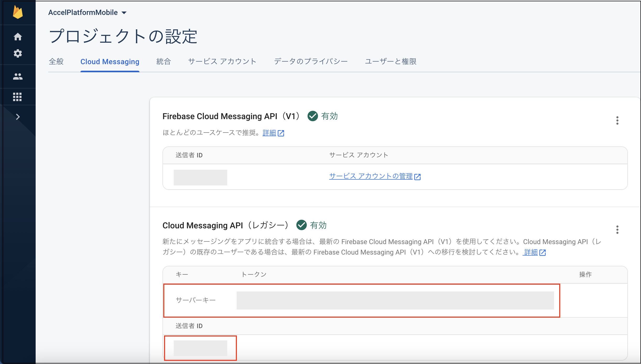
Task: Select the Cloud Messaging tab
Action: [x=110, y=62]
